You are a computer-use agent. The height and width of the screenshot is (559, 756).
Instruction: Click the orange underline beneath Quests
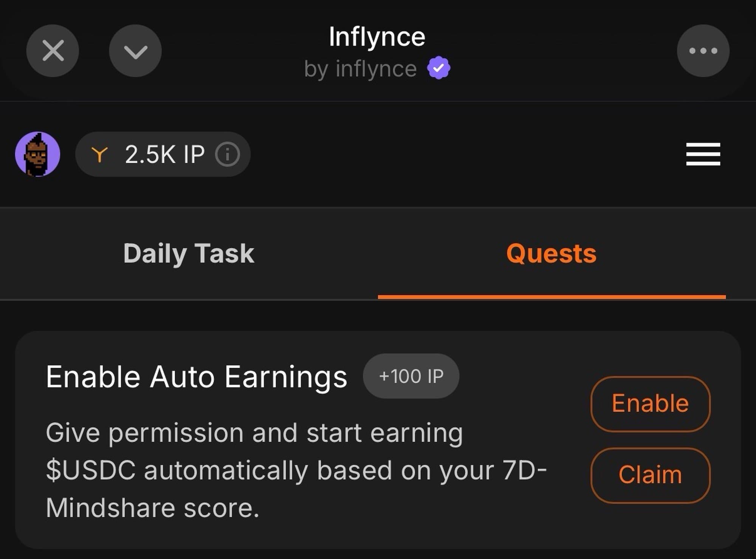pos(552,297)
